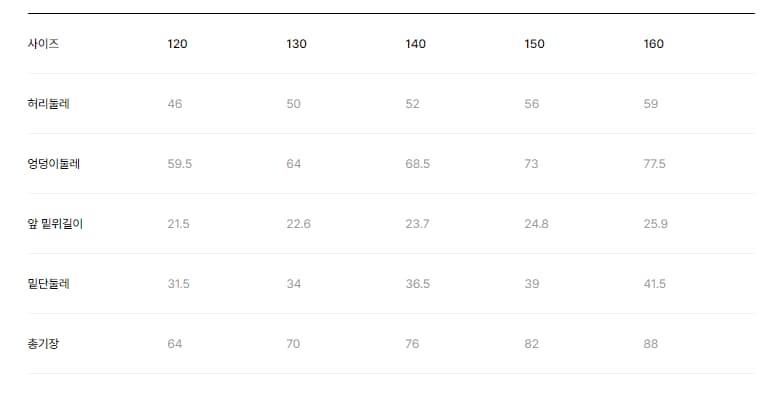
Task: Select rise value 22.6 for size 130
Action: (x=298, y=224)
